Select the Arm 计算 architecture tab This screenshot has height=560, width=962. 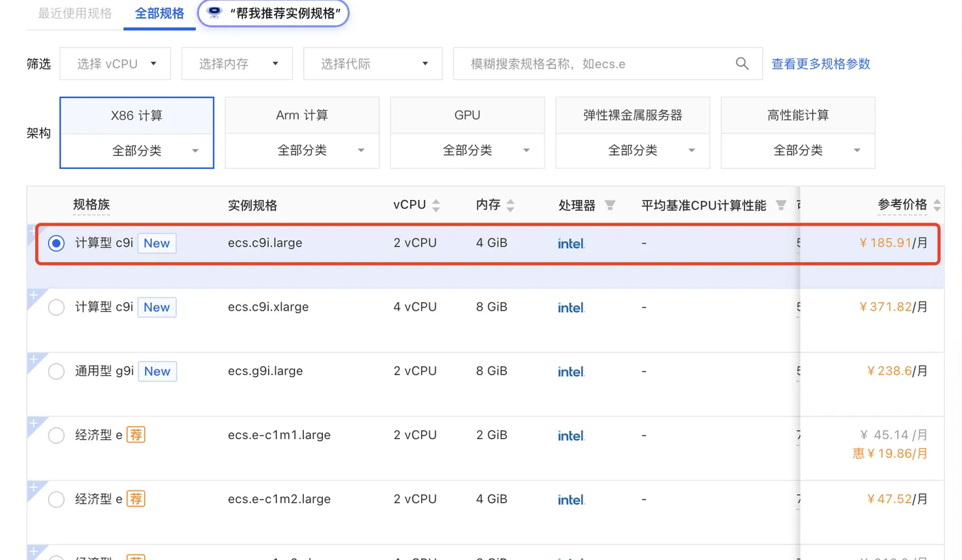tap(302, 115)
